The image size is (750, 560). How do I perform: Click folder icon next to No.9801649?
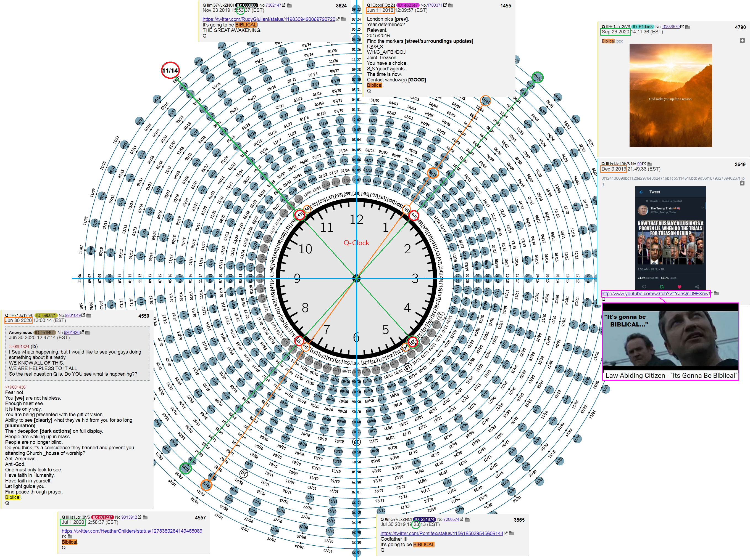click(88, 315)
